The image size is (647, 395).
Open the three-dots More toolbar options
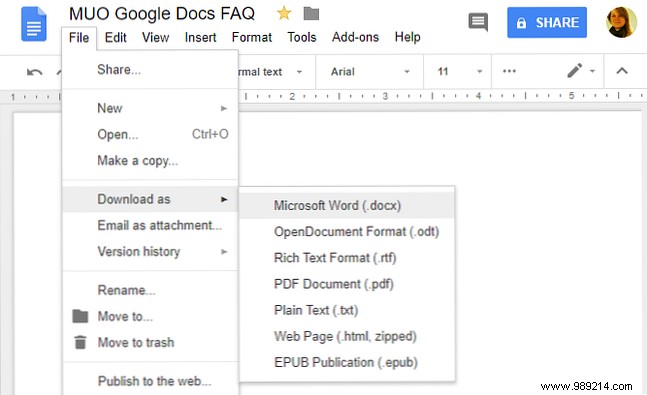click(x=509, y=71)
